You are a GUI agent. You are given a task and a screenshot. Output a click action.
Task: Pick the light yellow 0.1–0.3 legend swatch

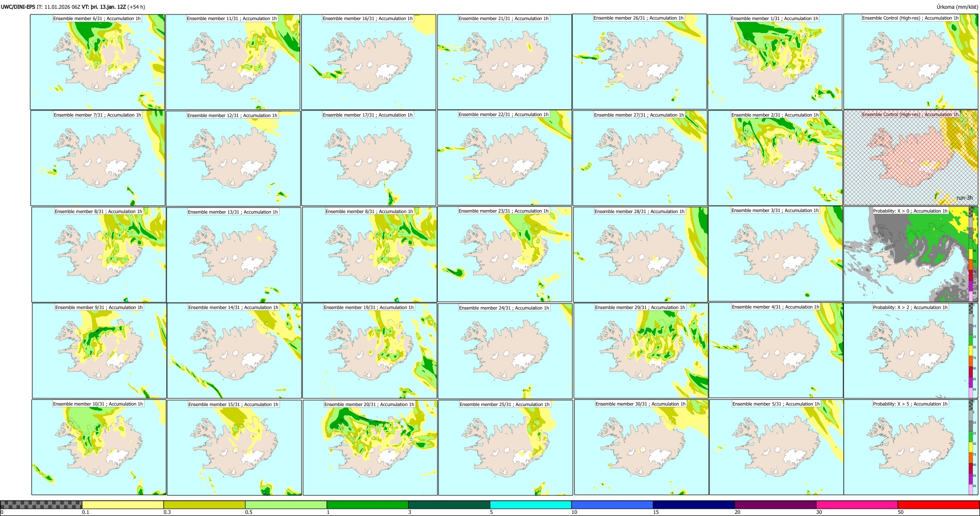tap(123, 505)
